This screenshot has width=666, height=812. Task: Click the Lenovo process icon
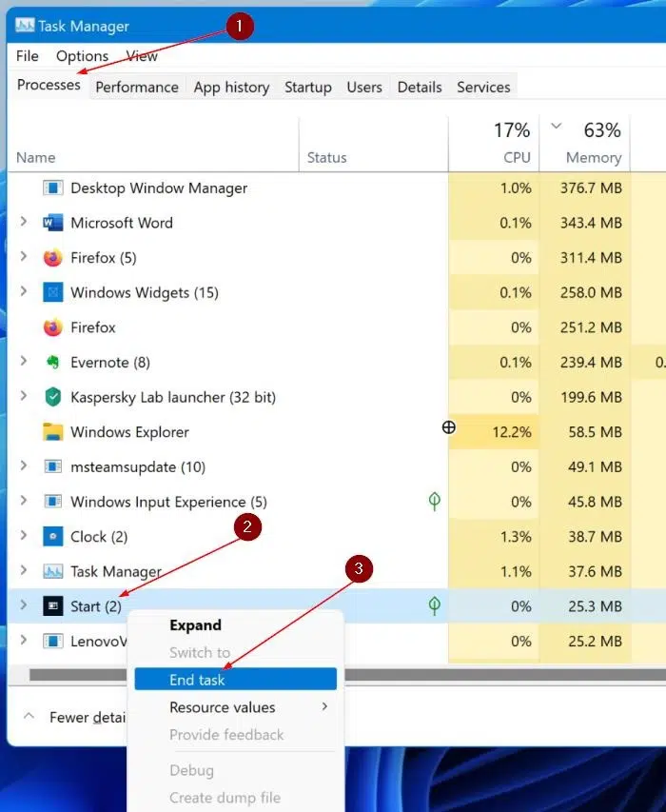click(x=52, y=641)
